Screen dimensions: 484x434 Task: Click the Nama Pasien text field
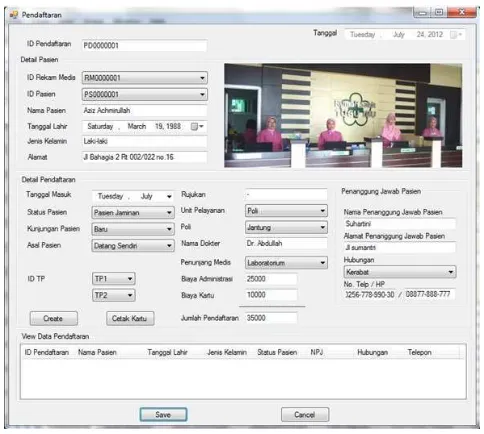click(x=144, y=111)
